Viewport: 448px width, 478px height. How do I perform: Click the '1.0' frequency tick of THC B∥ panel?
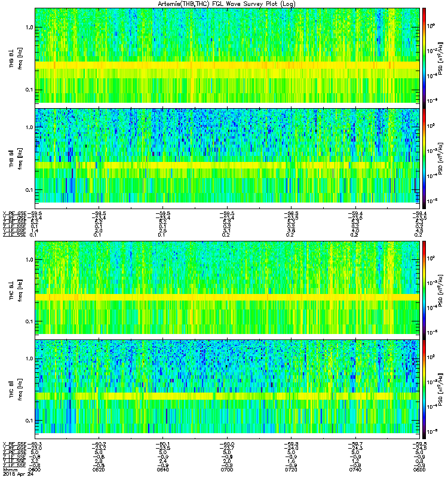(x=29, y=358)
